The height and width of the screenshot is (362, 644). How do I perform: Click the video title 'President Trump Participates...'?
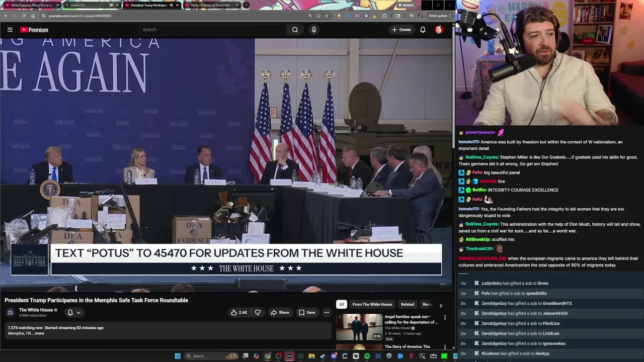tap(96, 300)
